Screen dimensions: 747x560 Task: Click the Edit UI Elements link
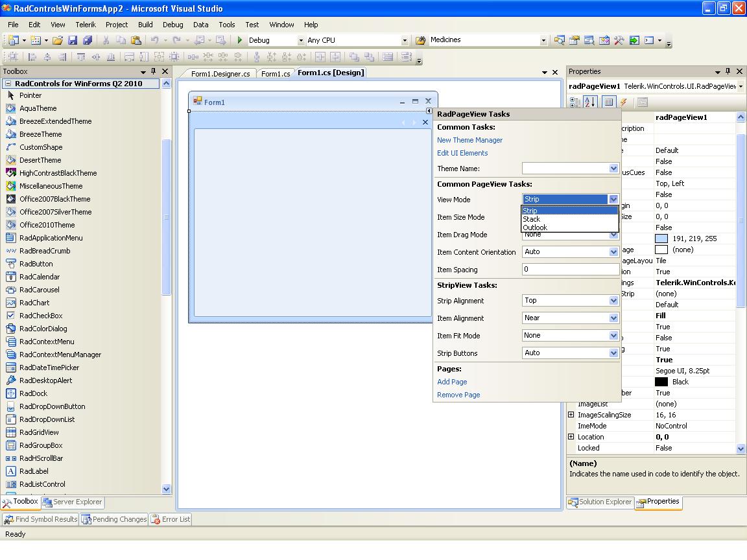pyautogui.click(x=462, y=153)
